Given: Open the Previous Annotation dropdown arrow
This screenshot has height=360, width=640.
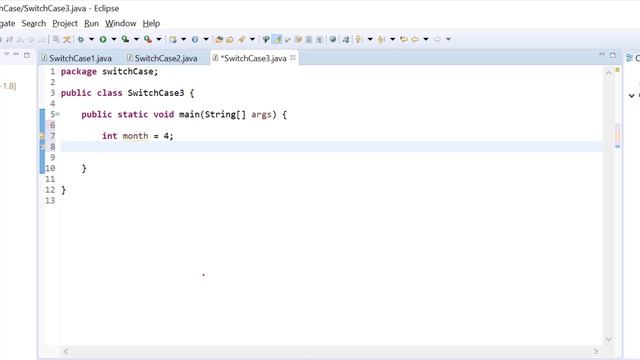Looking at the screenshot, I should coord(392,39).
